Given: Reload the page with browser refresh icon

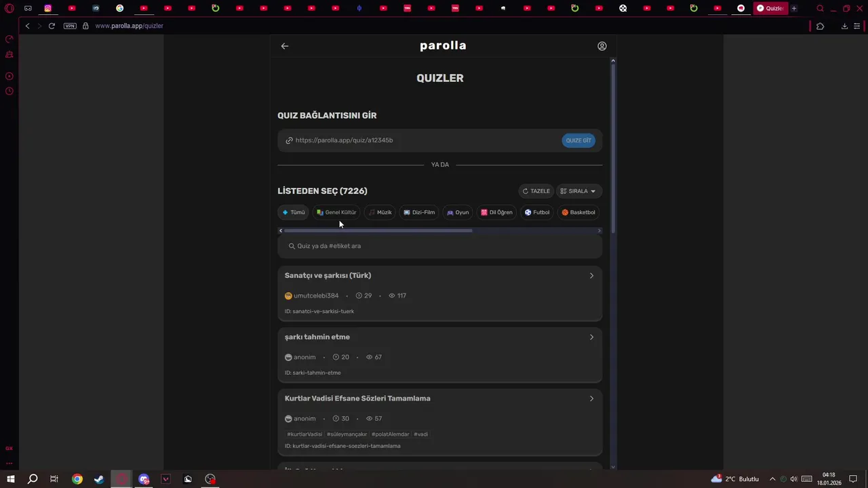Looking at the screenshot, I should click(52, 26).
